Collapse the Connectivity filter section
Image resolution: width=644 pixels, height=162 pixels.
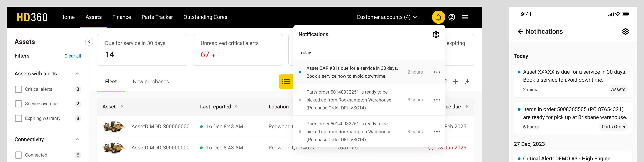(x=77, y=140)
